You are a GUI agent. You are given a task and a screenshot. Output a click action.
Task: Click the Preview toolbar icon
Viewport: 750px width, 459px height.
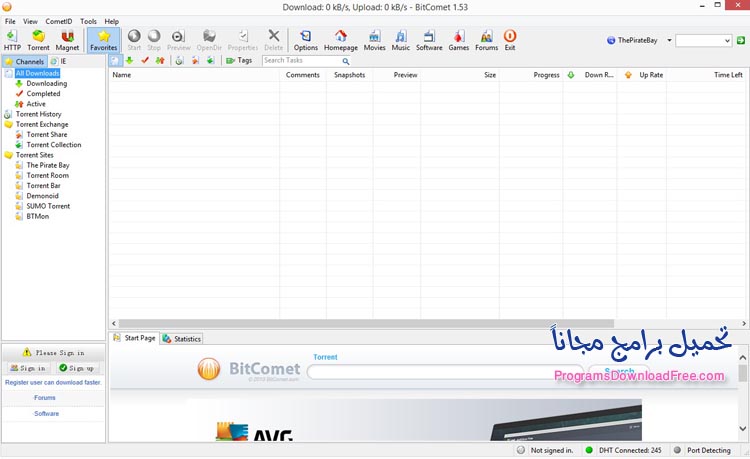point(178,40)
